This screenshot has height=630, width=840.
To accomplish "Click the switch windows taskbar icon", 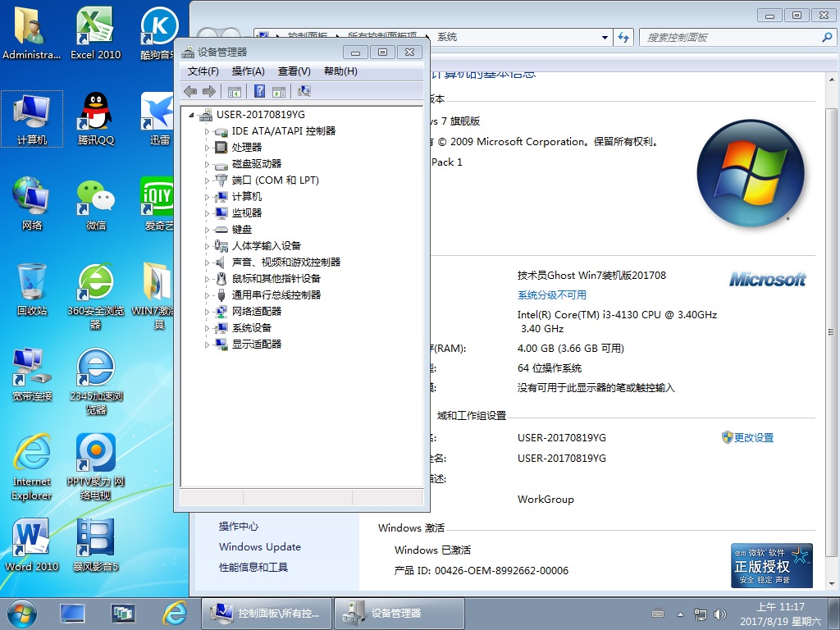I will 123,614.
